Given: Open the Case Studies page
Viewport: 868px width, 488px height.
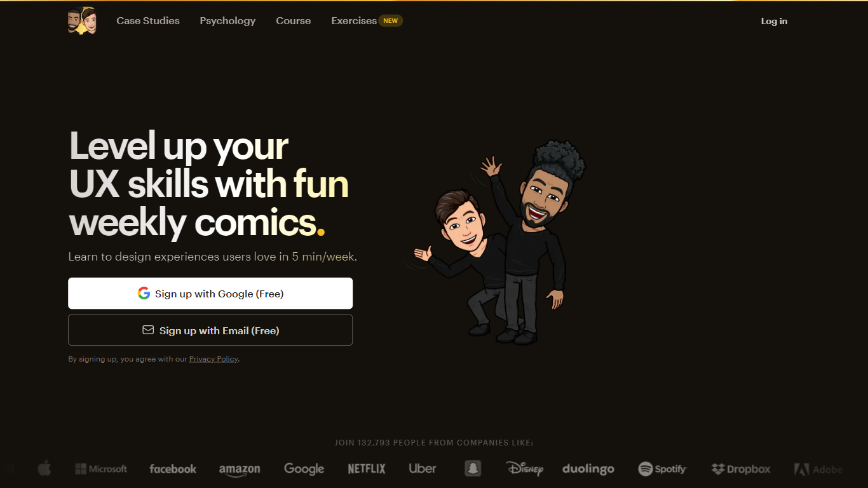Looking at the screenshot, I should pos(147,20).
